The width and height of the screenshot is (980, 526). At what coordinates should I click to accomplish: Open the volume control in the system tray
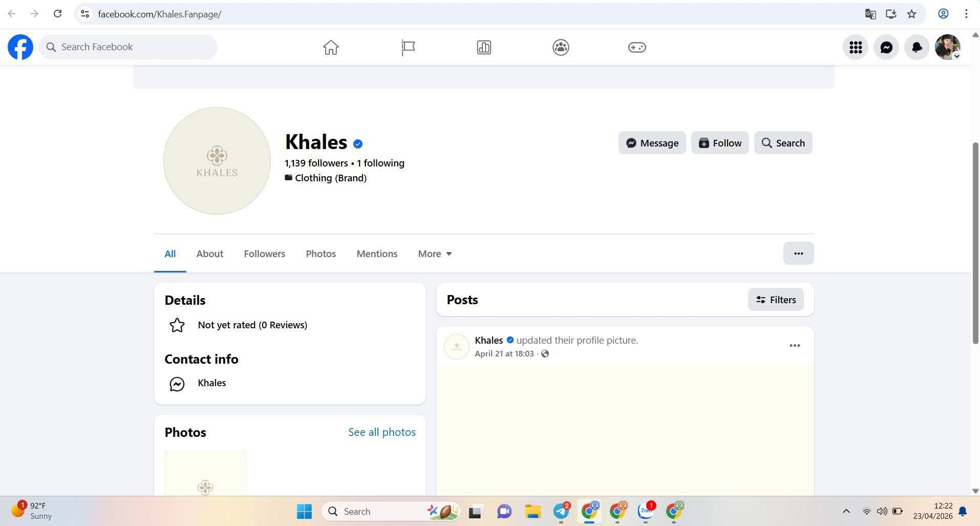882,511
